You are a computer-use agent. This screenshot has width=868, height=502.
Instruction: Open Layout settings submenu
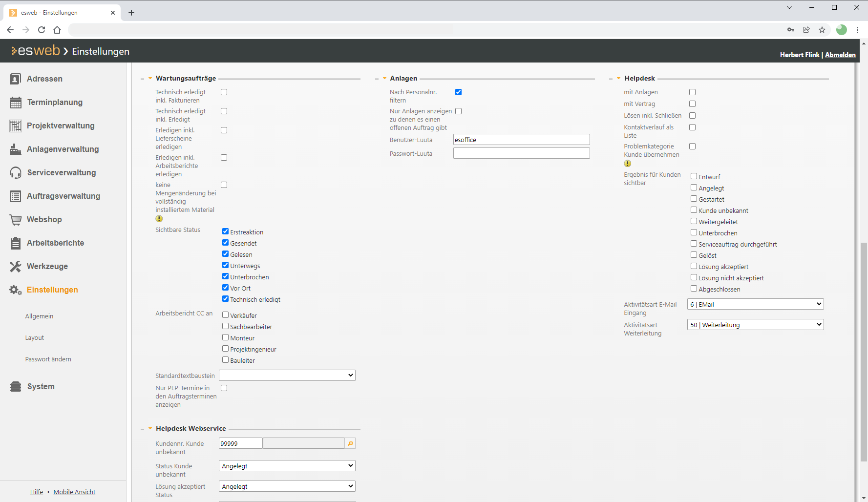34,337
